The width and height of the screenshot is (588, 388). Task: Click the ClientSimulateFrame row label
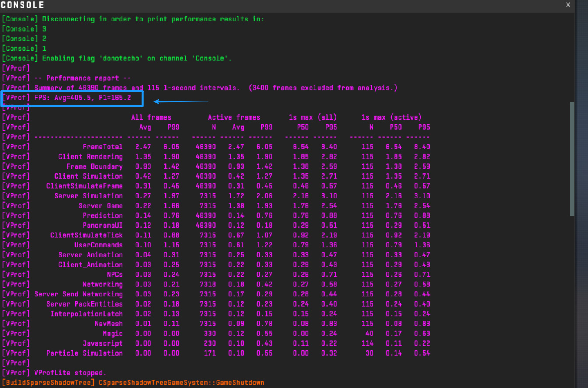[84, 186]
